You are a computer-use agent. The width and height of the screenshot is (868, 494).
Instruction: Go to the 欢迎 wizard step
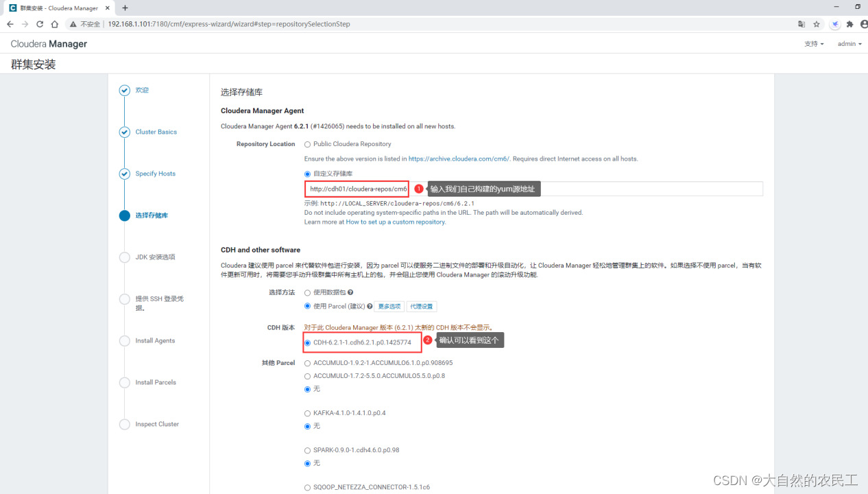[x=142, y=90]
